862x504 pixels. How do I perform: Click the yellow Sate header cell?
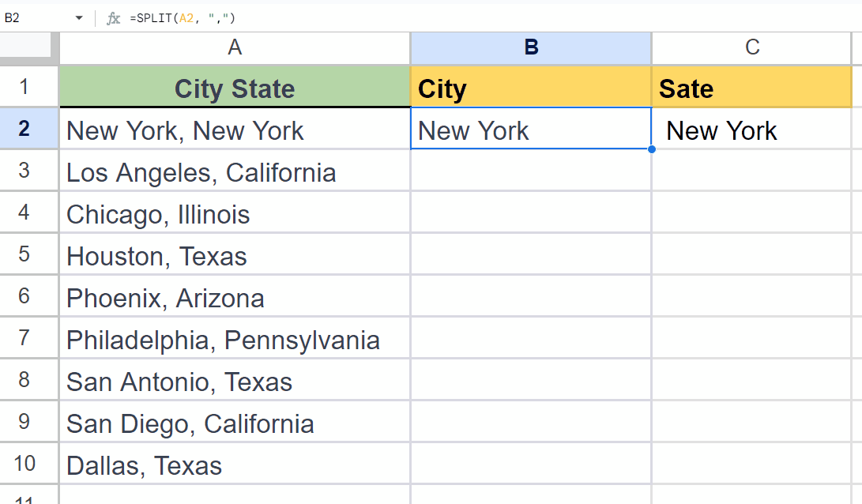pyautogui.click(x=751, y=87)
